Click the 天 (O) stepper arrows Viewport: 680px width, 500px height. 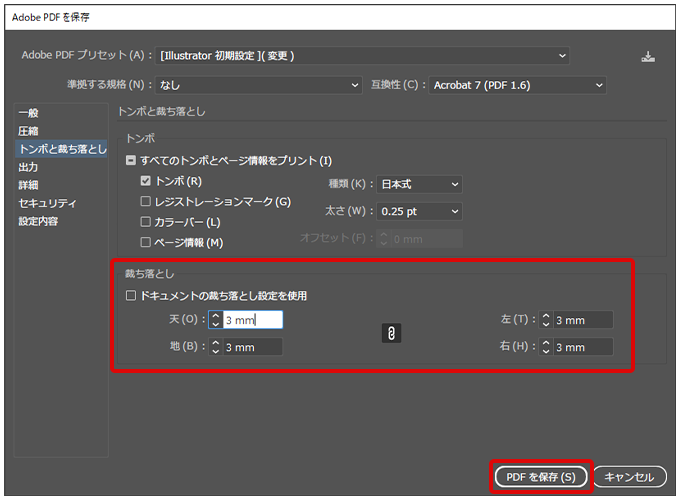pos(216,320)
